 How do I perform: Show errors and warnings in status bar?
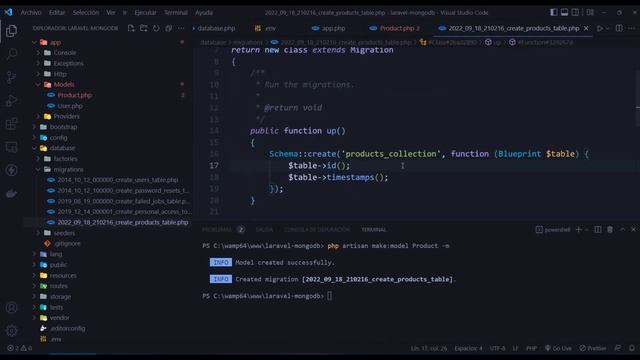point(20,348)
